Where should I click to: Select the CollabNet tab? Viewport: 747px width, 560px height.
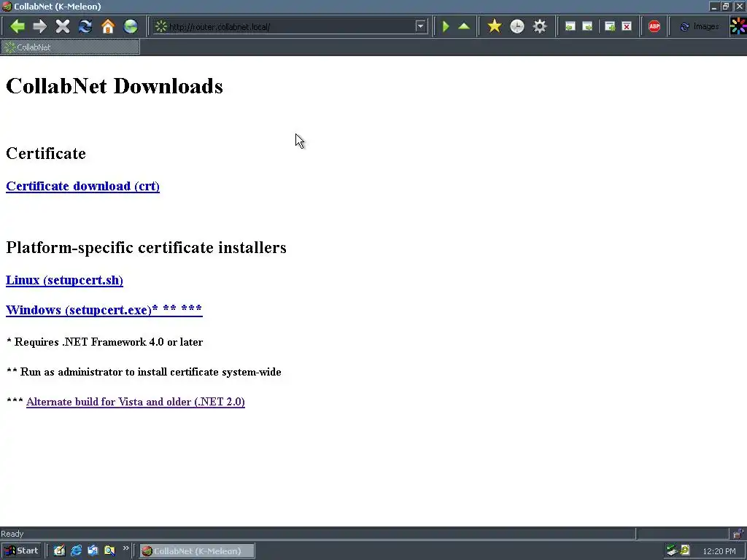point(70,47)
